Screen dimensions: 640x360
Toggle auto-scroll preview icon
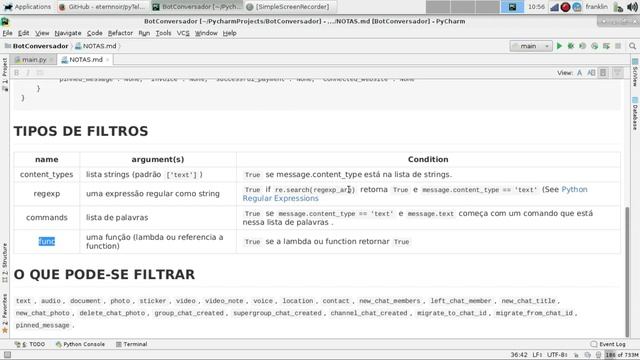pos(618,73)
